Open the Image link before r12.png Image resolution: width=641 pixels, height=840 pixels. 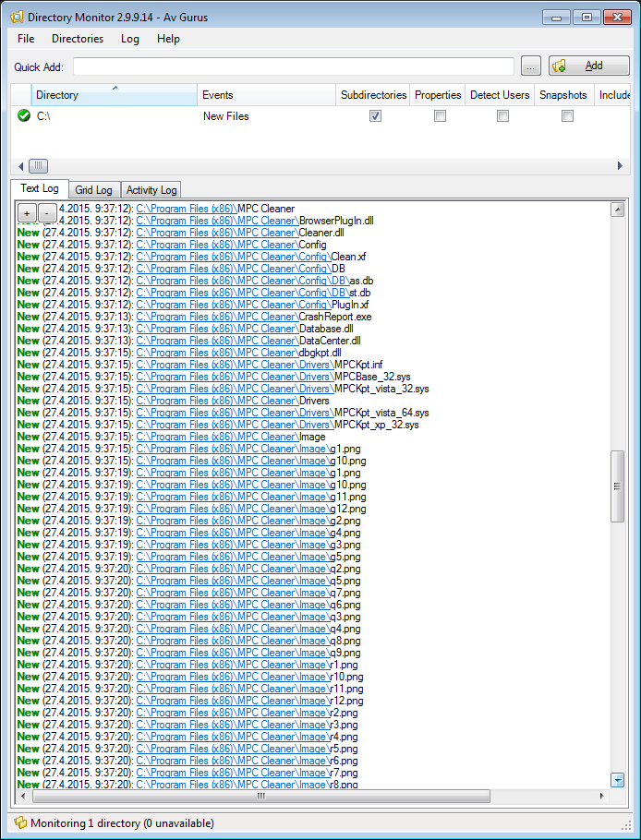click(233, 701)
